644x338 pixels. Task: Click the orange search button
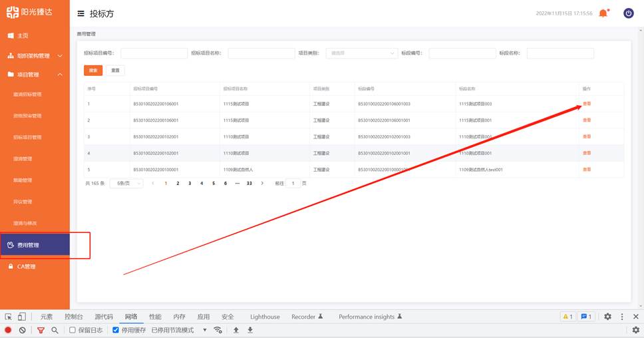[x=93, y=71]
